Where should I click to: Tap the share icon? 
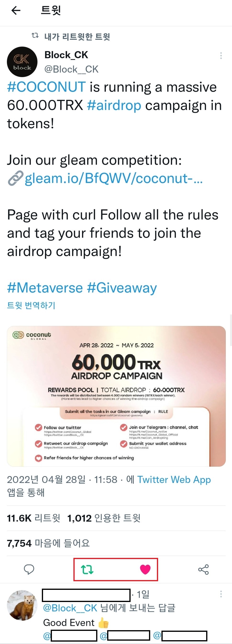pyautogui.click(x=204, y=570)
